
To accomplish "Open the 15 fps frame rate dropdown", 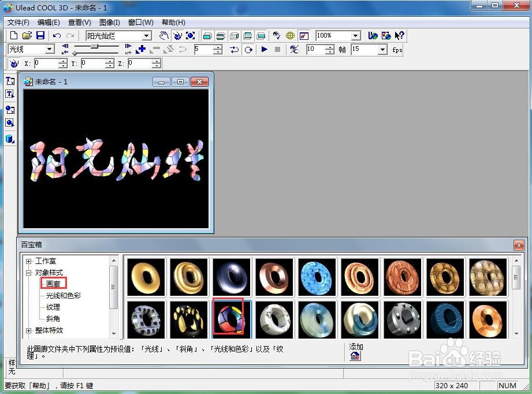I will click(383, 50).
